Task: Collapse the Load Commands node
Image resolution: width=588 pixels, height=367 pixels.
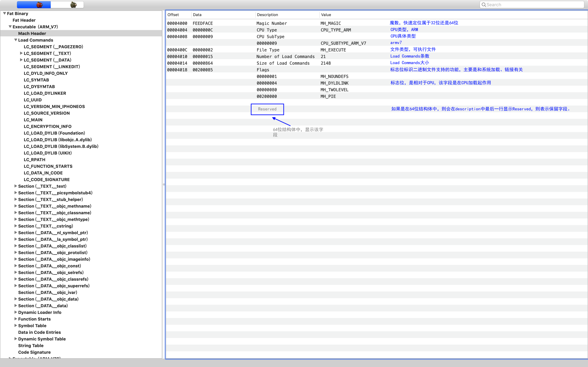Action: pos(16,40)
